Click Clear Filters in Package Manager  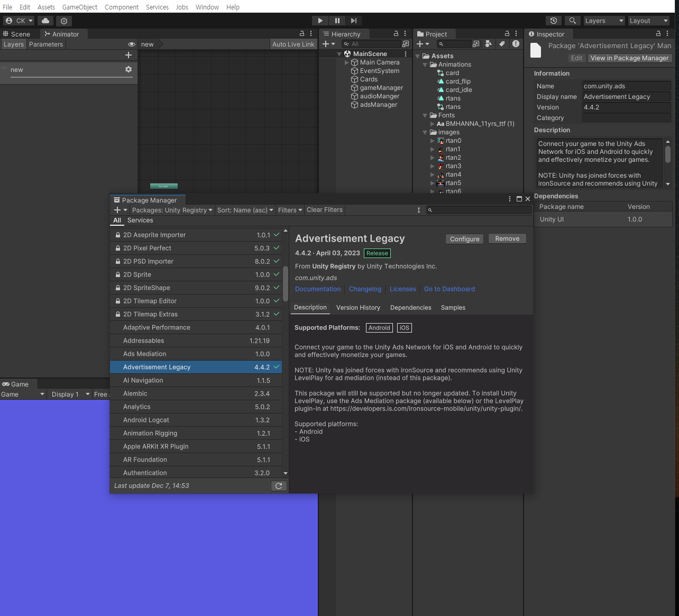point(325,210)
